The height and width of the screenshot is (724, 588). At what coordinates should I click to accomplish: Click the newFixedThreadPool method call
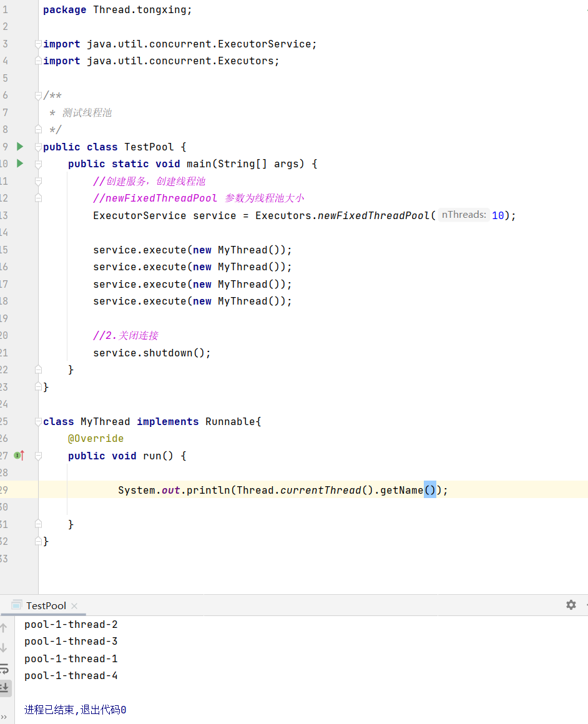coord(373,215)
